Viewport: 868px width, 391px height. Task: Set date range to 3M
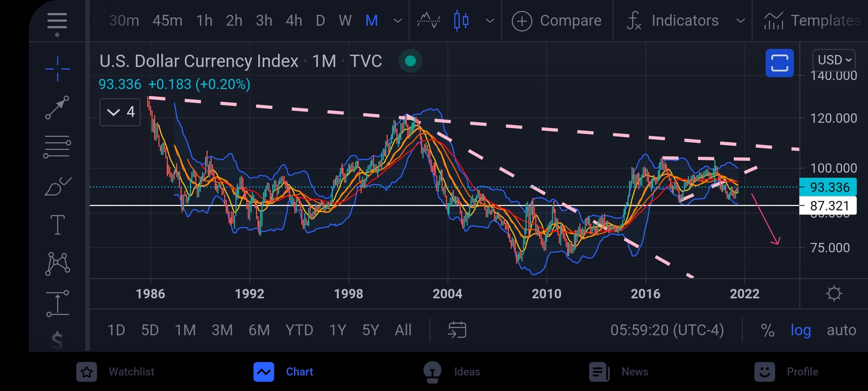(222, 330)
